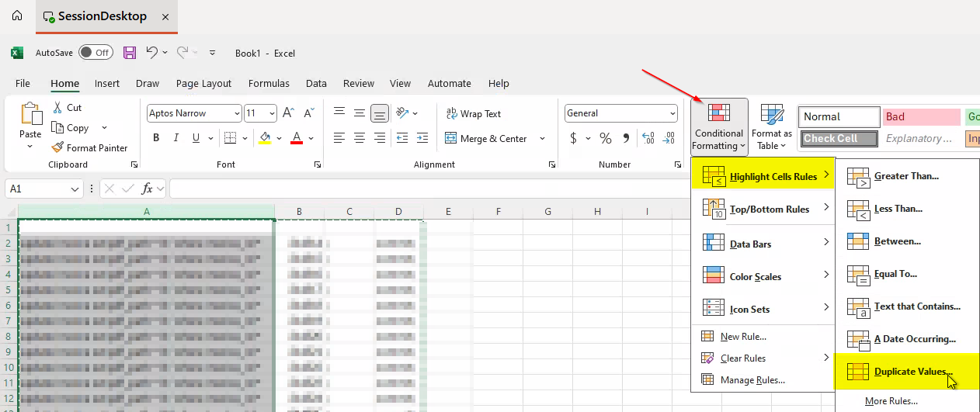Open the Top/Bottom Rules submenu
980x412 pixels.
coord(763,209)
